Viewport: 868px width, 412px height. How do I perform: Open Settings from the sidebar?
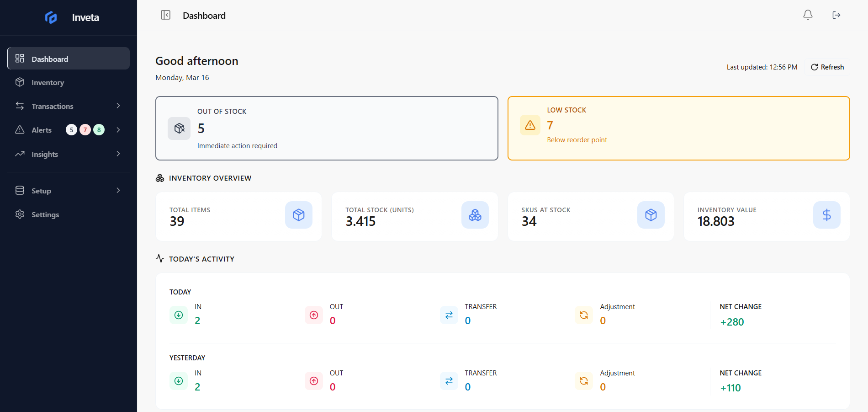click(45, 214)
